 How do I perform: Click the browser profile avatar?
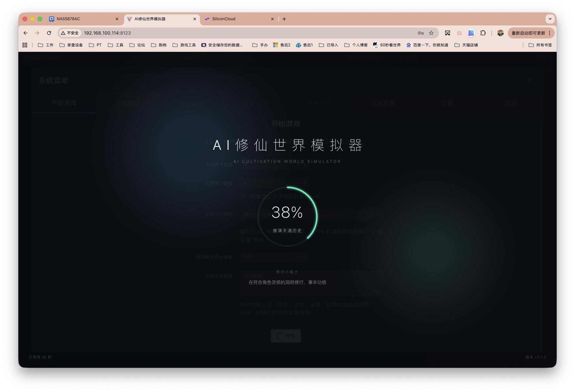[500, 33]
